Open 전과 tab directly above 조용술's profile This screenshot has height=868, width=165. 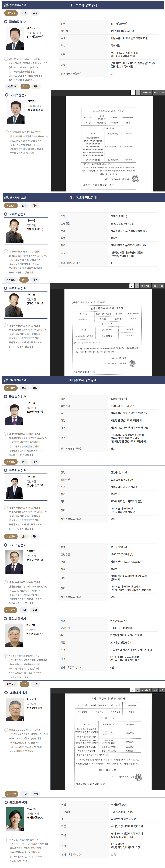(x=24, y=388)
